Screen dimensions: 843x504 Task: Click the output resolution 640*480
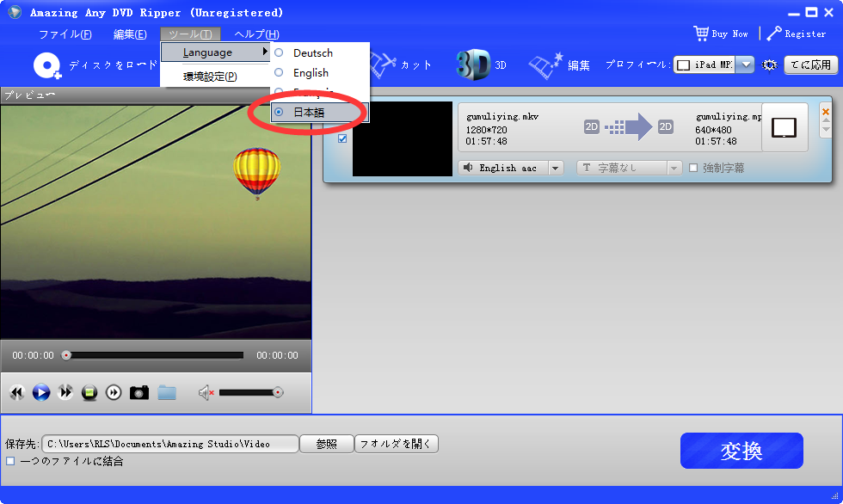(x=713, y=130)
